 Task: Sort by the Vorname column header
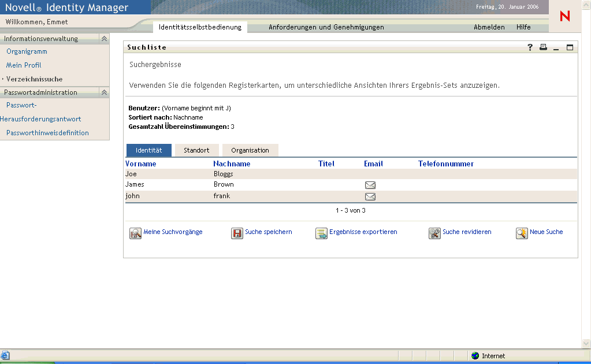[x=140, y=164]
